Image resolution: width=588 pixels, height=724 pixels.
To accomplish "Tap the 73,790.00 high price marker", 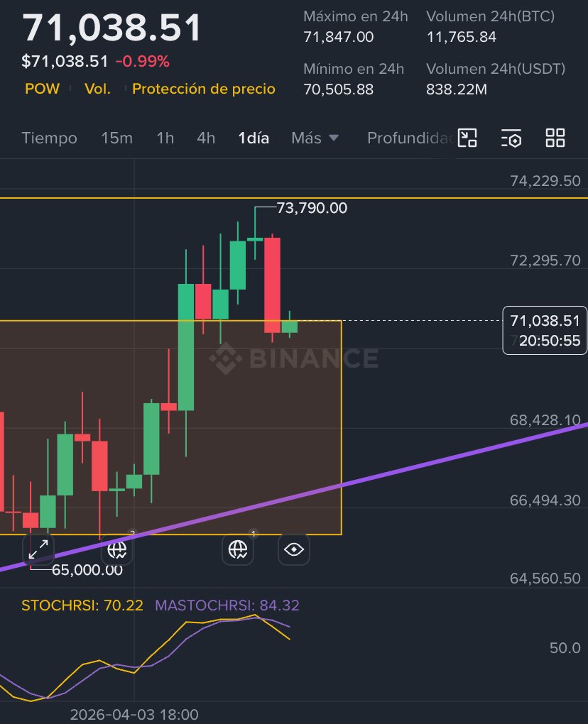I will point(312,208).
